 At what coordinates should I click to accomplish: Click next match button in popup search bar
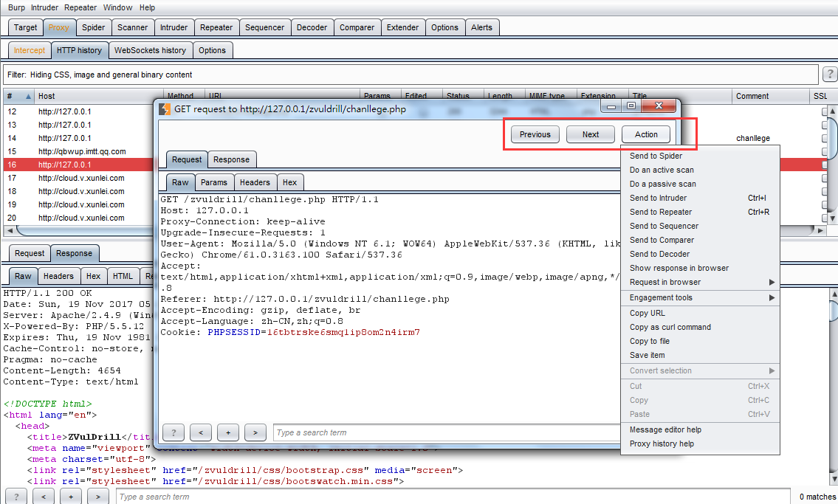click(x=255, y=432)
